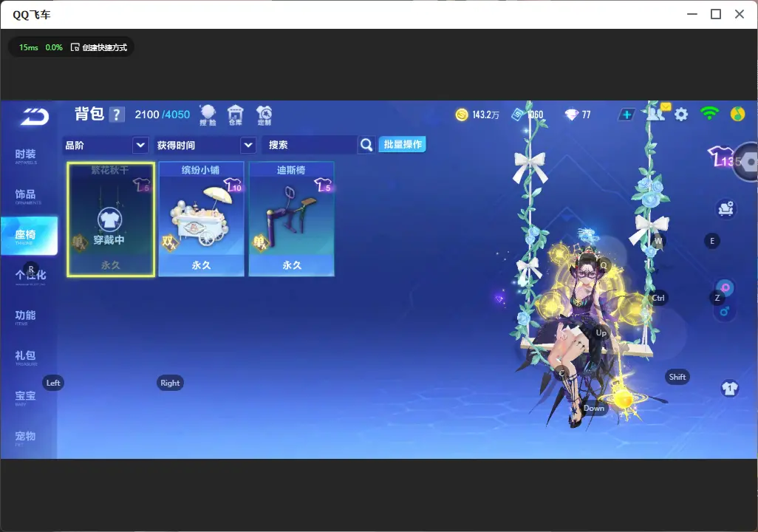Click the Ctrl key overlay button
Image resolution: width=758 pixels, height=532 pixels.
(658, 298)
